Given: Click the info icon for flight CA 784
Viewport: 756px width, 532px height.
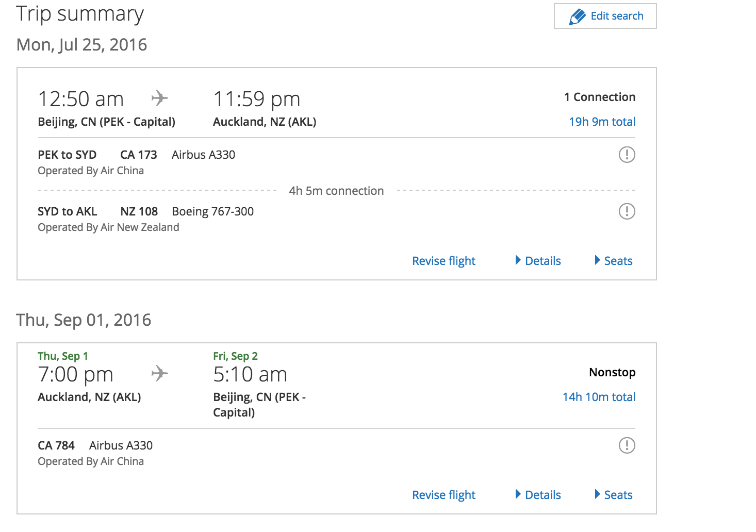Looking at the screenshot, I should (627, 445).
